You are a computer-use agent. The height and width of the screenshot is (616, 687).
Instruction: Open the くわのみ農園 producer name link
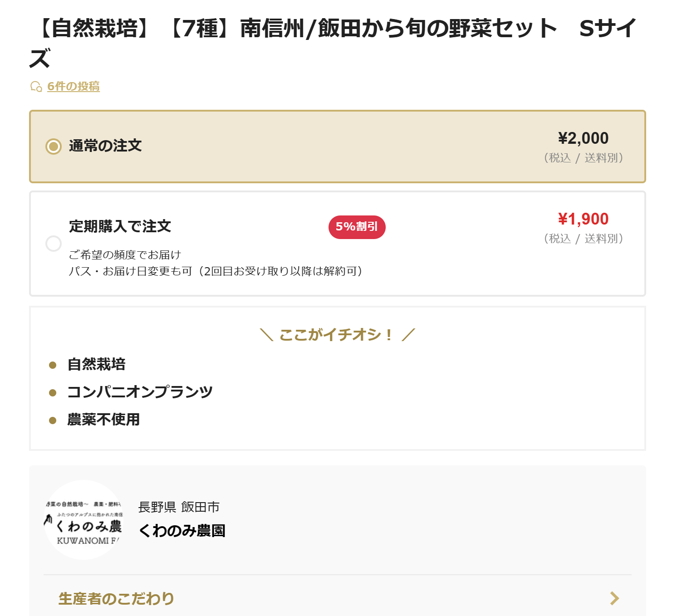[x=182, y=530]
